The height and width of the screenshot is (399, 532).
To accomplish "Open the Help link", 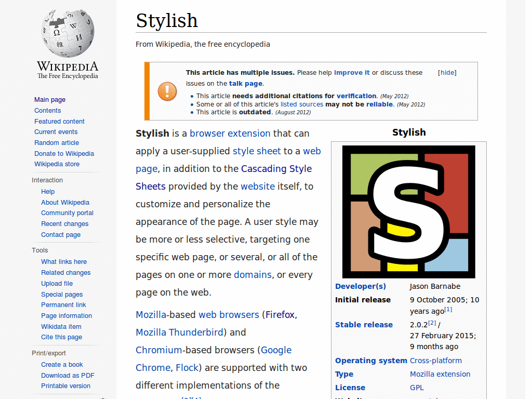I will (x=48, y=192).
